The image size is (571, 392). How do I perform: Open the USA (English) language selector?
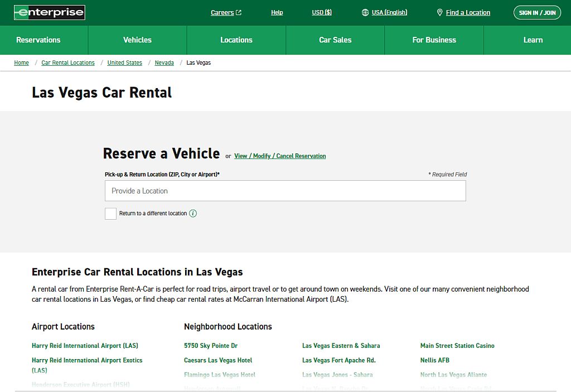(x=389, y=12)
